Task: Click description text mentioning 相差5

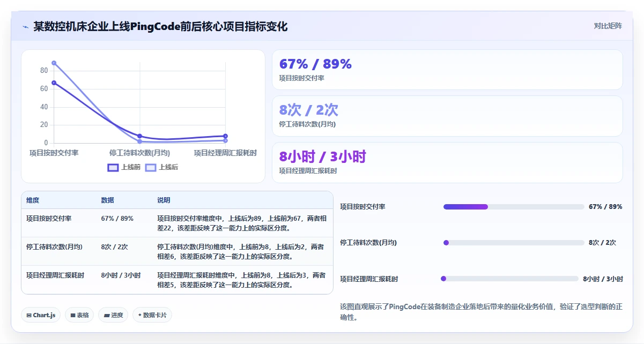Action: (x=241, y=280)
